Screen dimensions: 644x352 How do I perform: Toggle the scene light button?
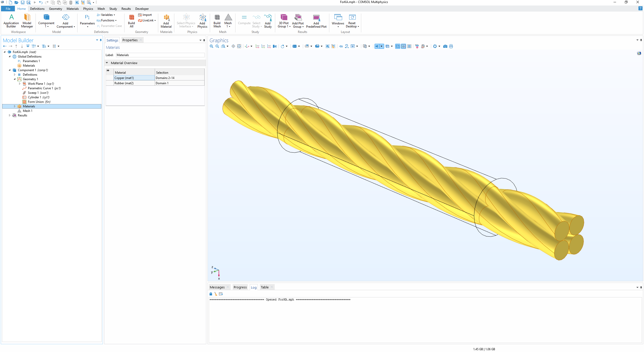(377, 46)
